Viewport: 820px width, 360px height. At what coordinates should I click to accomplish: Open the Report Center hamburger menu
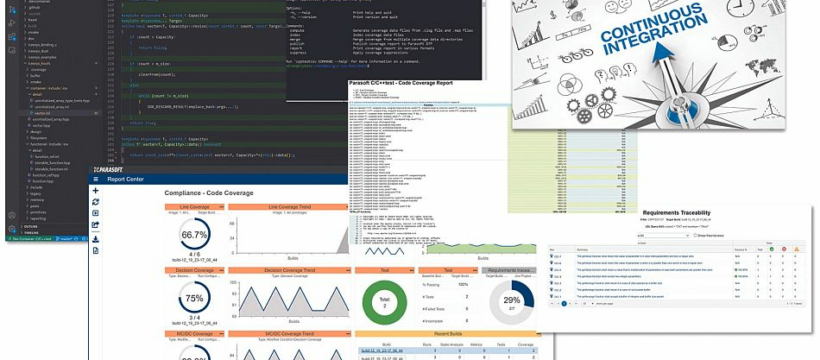tap(96, 179)
